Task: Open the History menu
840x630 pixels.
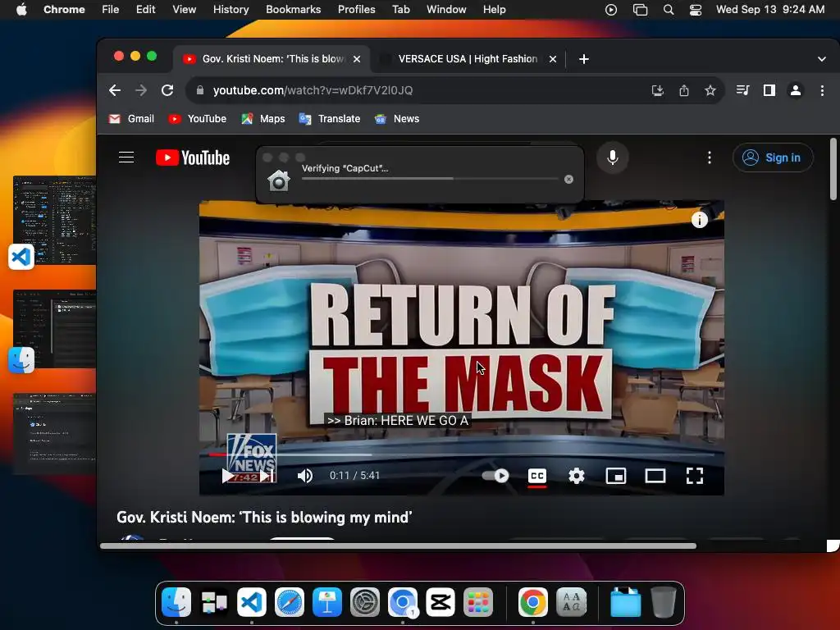Action: (231, 10)
